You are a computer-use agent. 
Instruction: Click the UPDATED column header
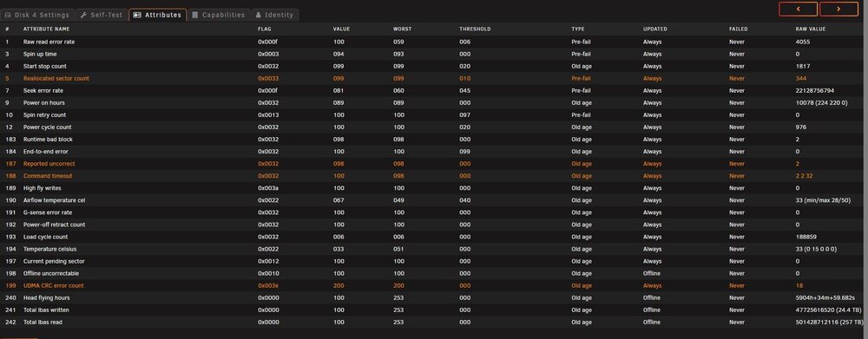point(654,29)
